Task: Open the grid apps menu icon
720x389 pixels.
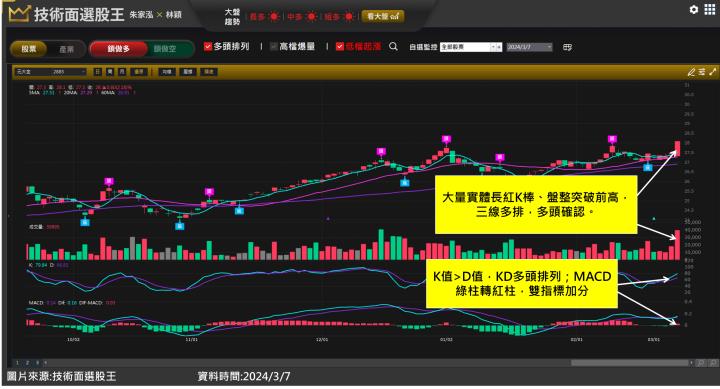Action: (x=709, y=10)
